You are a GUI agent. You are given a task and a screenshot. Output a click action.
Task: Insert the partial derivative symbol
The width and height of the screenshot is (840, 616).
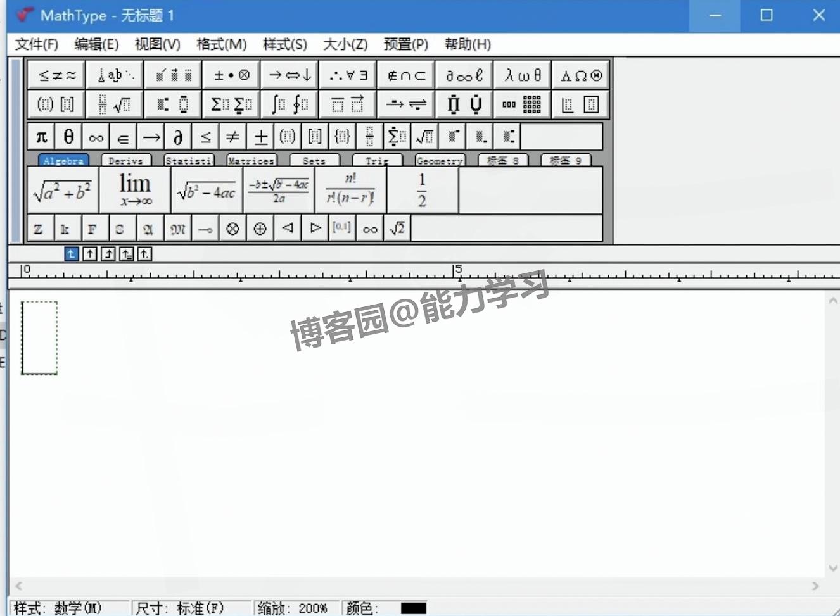(x=179, y=137)
